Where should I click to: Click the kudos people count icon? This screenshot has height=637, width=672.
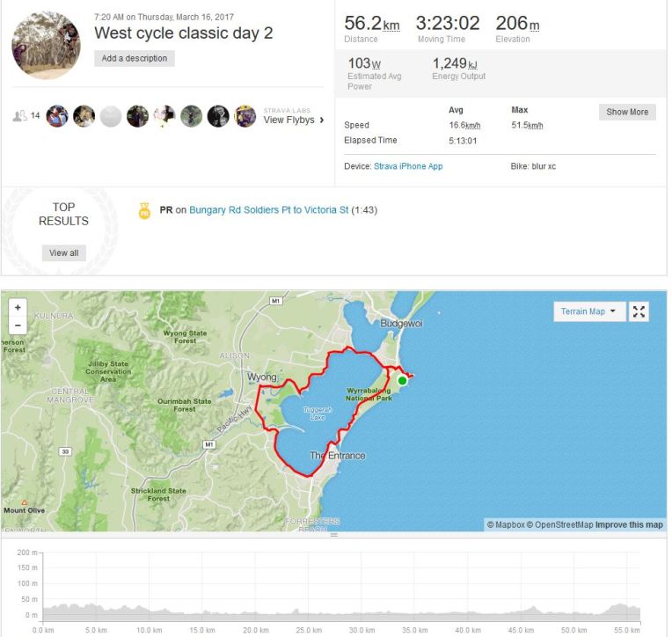coord(20,116)
